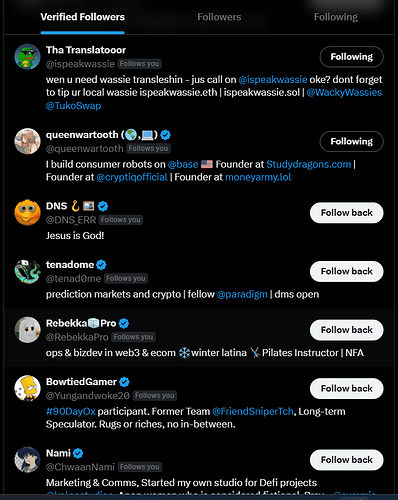398x500 pixels.
Task: Click tenadome's profile avatar
Action: [x=27, y=271]
